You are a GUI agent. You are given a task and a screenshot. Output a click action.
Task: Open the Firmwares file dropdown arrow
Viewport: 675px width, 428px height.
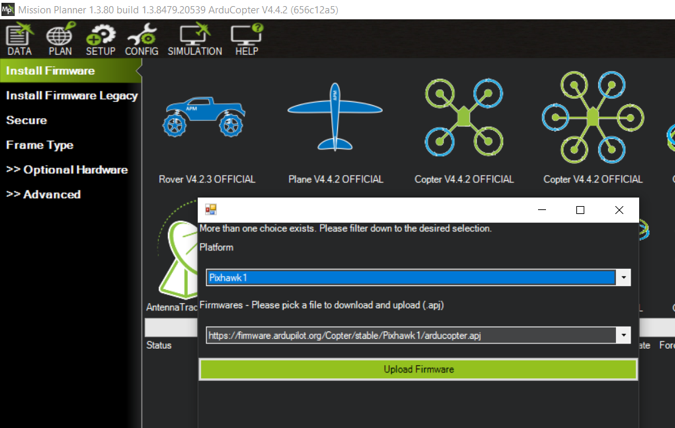623,335
